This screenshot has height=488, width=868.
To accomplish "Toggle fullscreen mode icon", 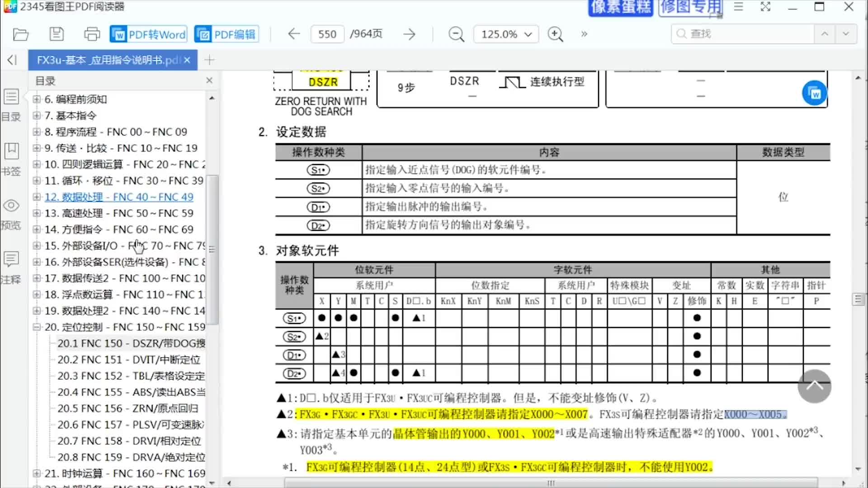I will click(x=765, y=7).
